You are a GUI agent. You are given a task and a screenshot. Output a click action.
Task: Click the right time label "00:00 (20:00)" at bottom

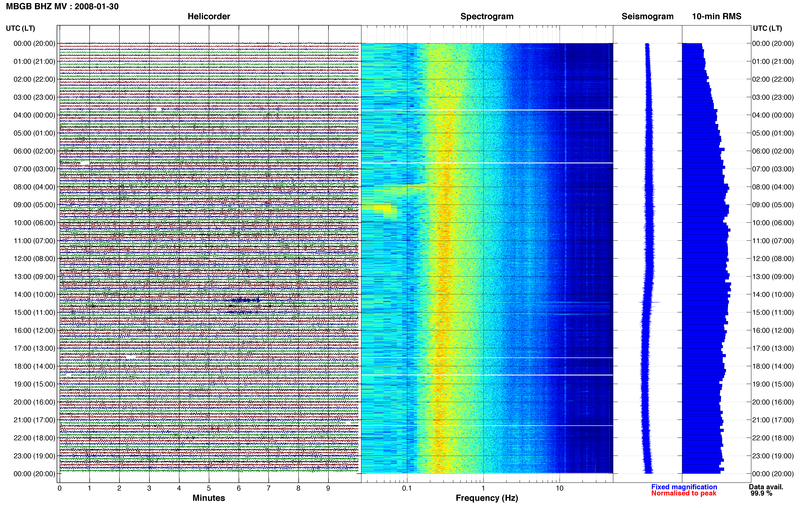(773, 474)
